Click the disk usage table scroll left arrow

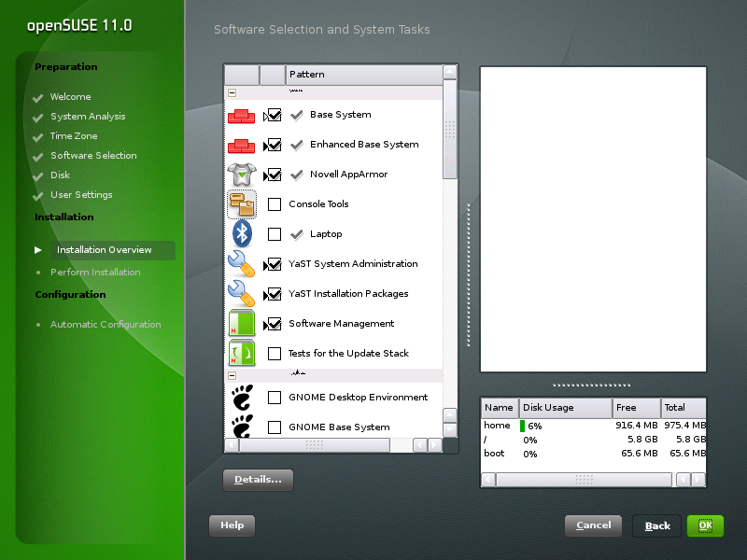click(488, 480)
